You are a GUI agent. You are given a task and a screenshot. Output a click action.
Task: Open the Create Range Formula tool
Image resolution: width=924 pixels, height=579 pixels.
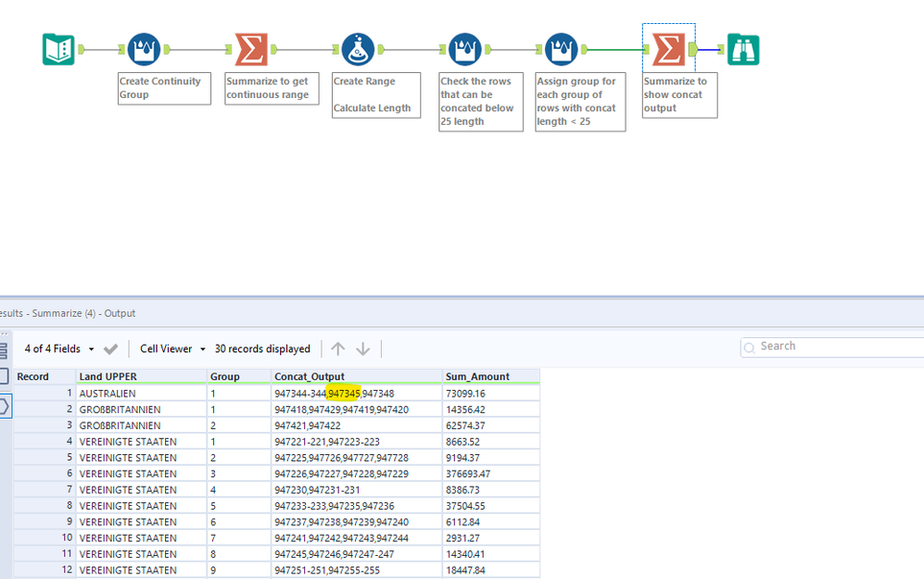358,49
